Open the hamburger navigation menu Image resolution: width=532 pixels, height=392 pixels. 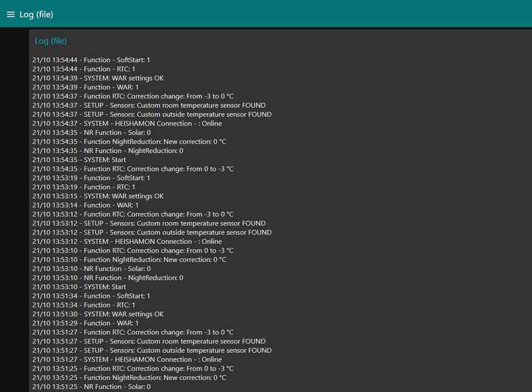coord(11,15)
